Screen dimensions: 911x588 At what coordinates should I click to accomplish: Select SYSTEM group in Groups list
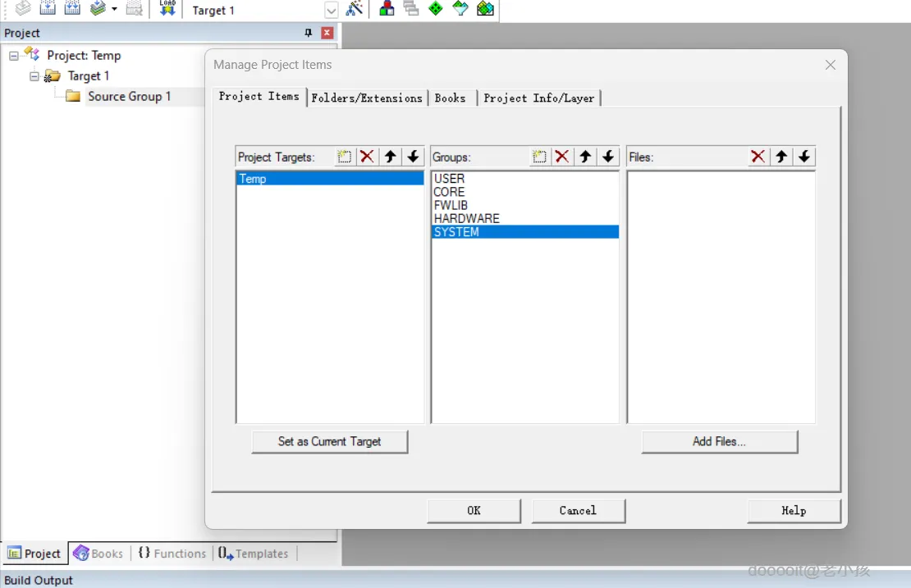coord(525,231)
